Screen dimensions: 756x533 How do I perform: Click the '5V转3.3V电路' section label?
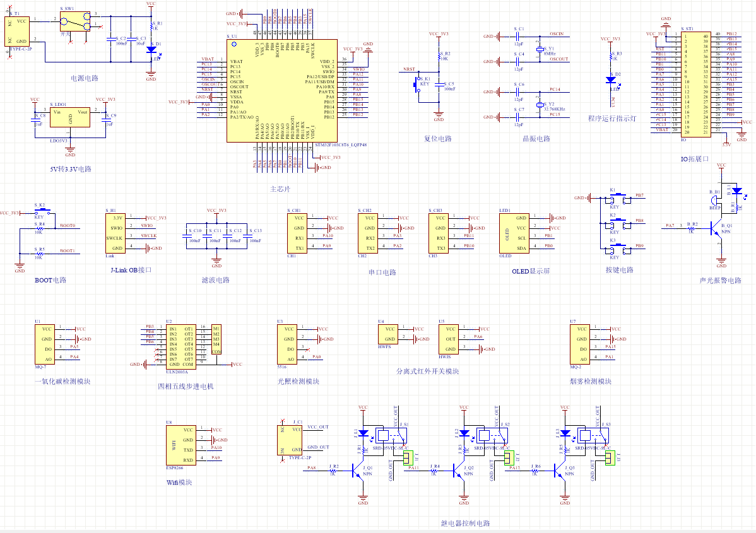click(71, 169)
